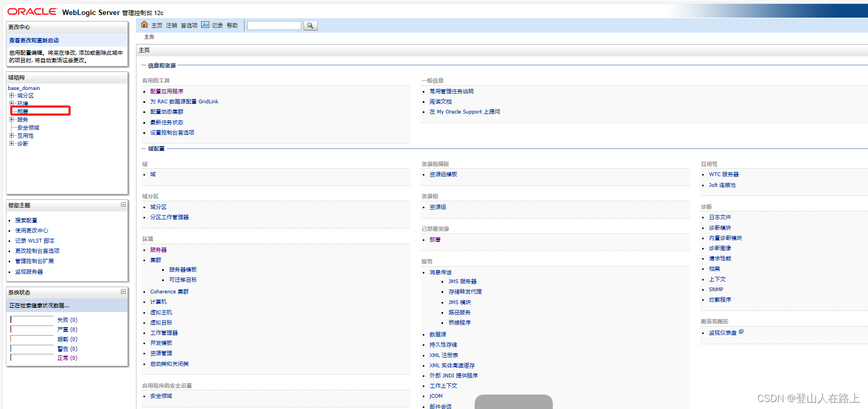The image size is (868, 409).
Task: Open 部署 under 已部署资源
Action: 435,239
